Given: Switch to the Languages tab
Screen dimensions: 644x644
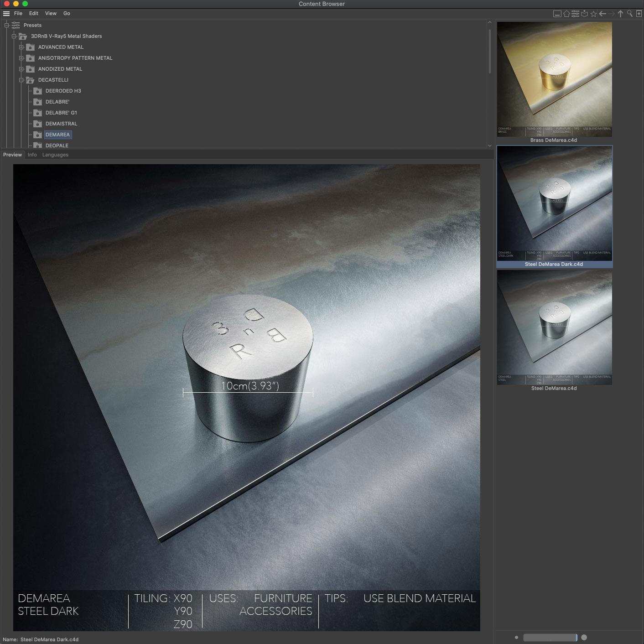Looking at the screenshot, I should coord(55,155).
